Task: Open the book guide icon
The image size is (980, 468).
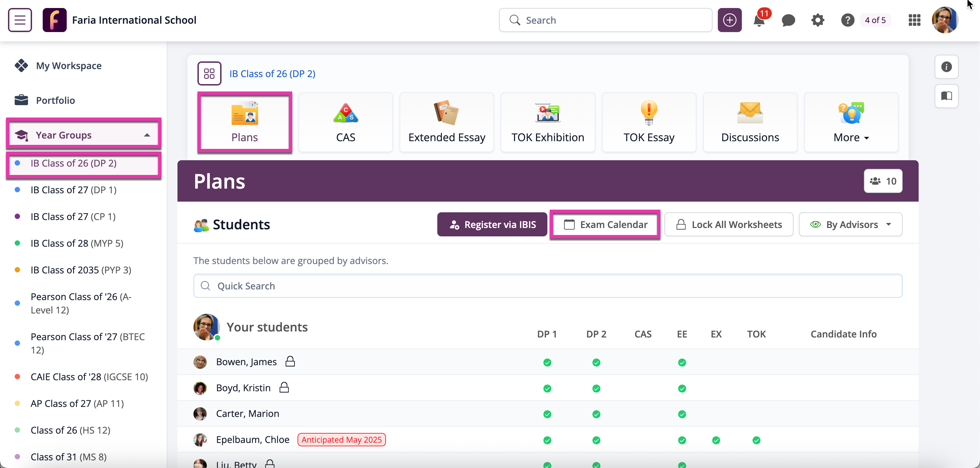Action: click(x=946, y=96)
